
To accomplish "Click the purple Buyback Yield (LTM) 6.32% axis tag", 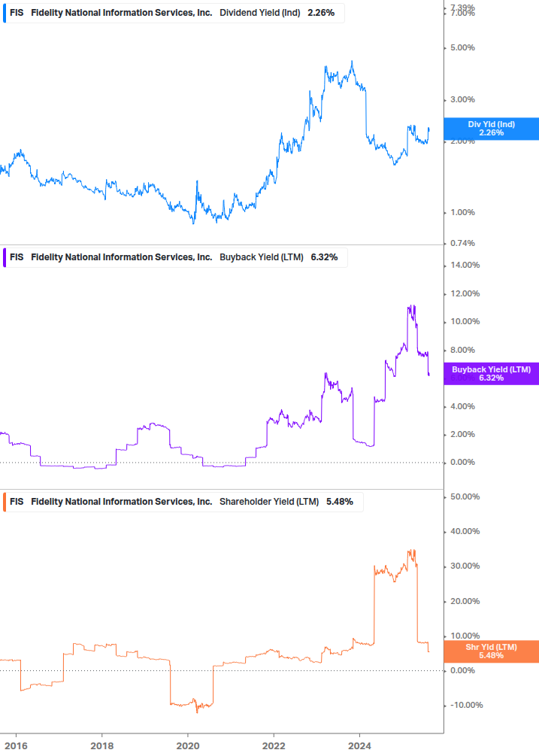I will click(x=492, y=374).
